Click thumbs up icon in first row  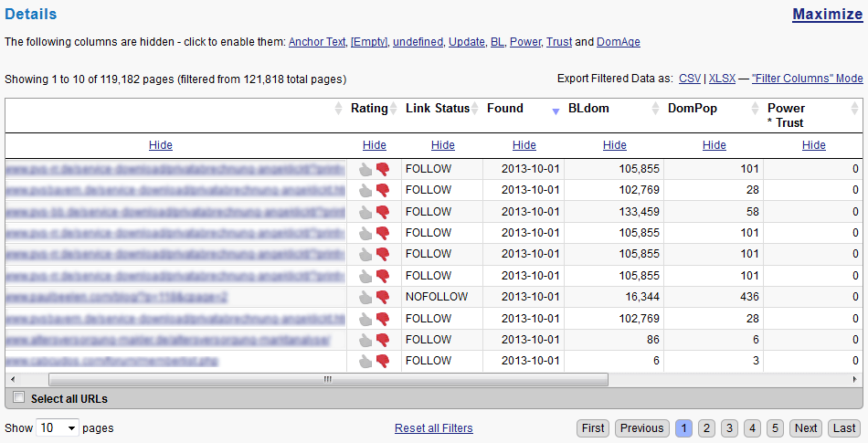tap(365, 169)
